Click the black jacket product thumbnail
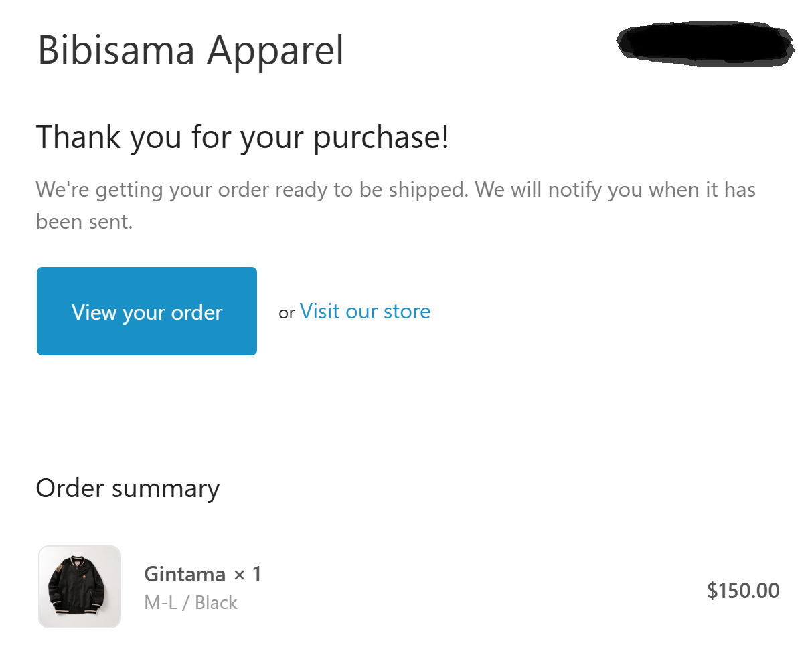 [x=80, y=587]
